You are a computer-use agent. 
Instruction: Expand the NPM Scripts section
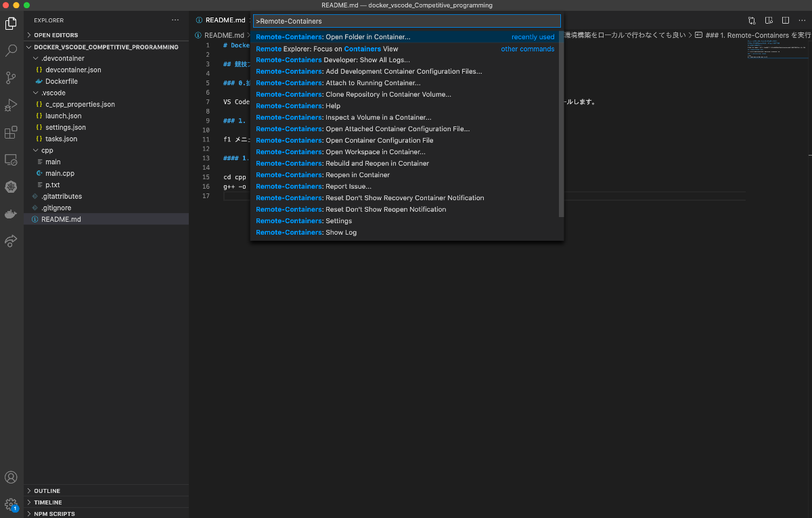[106, 513]
